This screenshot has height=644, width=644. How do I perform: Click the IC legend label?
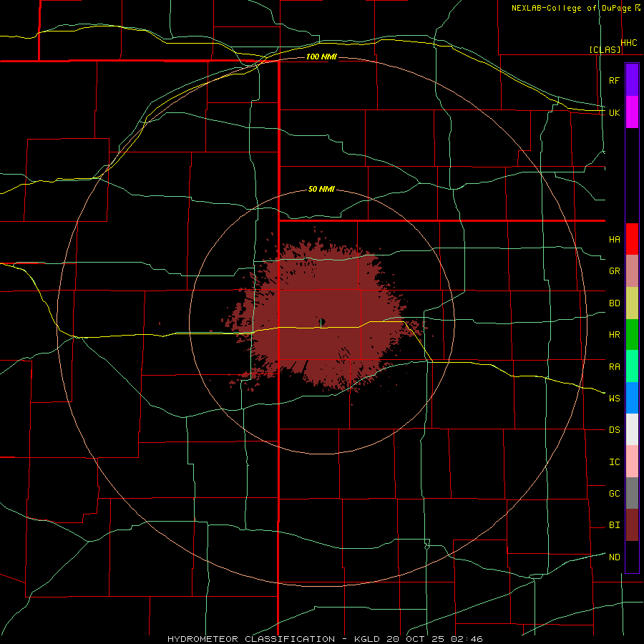[x=614, y=462]
